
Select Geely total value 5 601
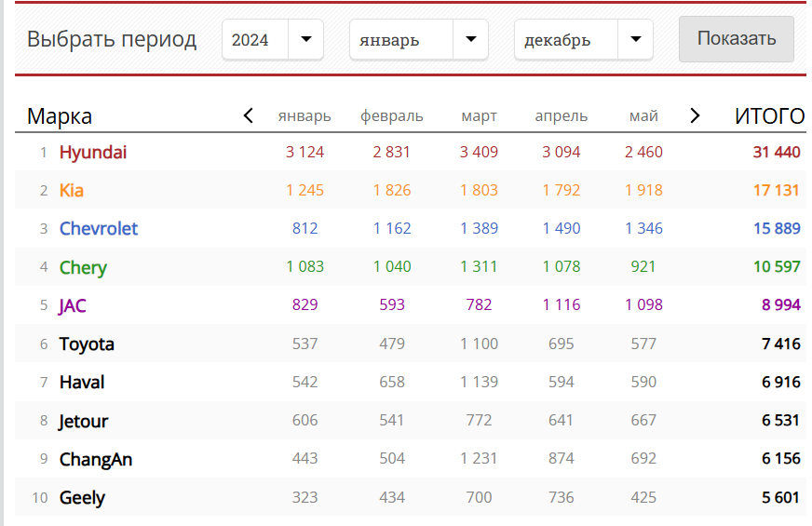point(780,497)
